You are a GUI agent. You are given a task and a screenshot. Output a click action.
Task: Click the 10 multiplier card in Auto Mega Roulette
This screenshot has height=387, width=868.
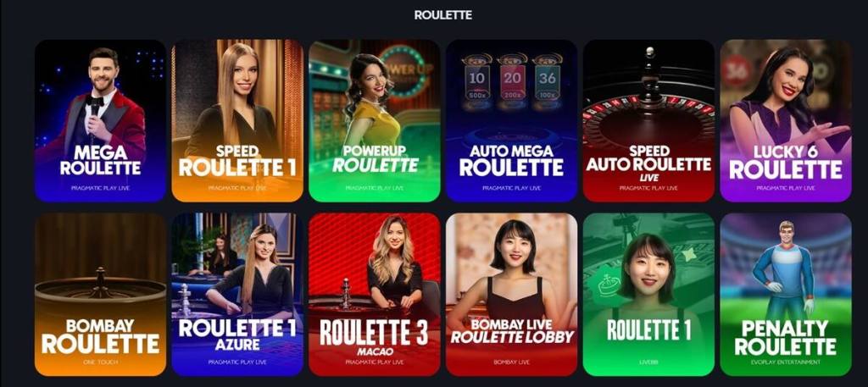coord(476,82)
